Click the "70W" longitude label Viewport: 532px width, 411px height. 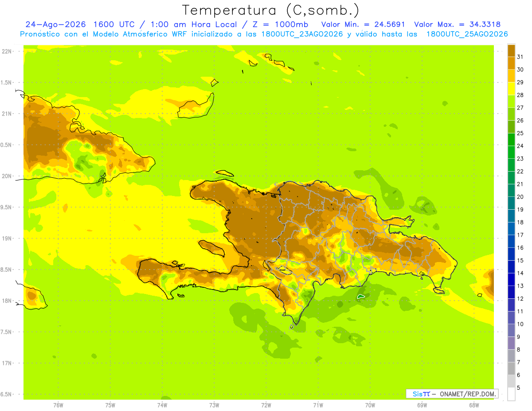[x=370, y=405]
